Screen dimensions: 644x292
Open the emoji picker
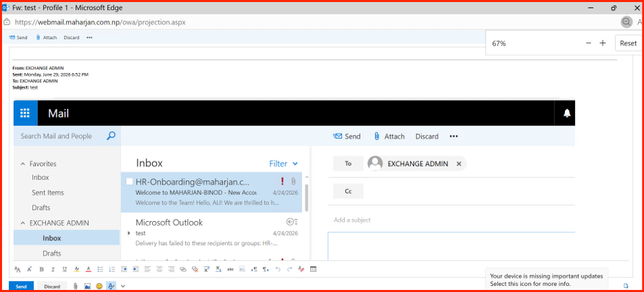(99, 286)
